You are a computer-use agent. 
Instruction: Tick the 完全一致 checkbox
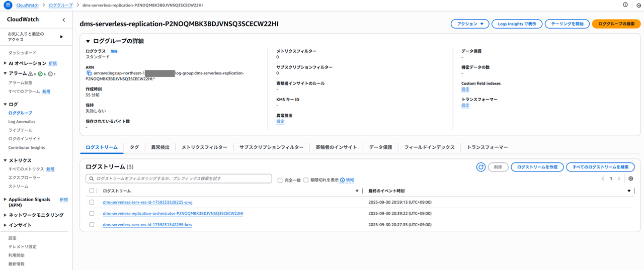tap(280, 180)
